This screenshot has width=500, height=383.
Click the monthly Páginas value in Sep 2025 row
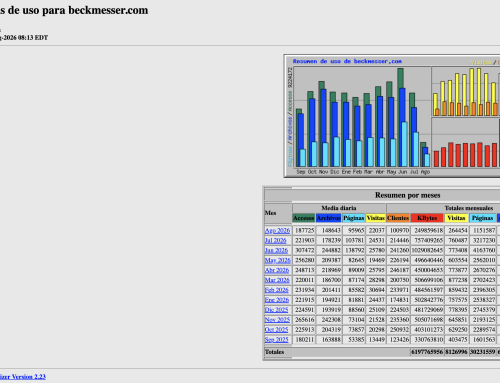[x=484, y=339]
